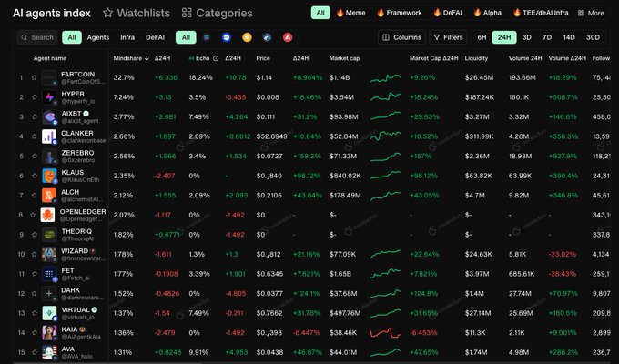This screenshot has height=364, width=619.
Task: Switch to the Watchlists tab
Action: [137, 13]
